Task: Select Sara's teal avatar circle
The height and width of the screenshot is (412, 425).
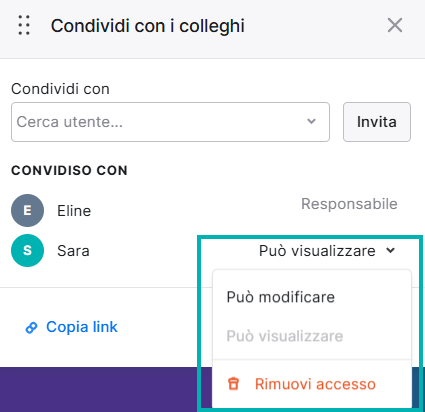Action: pyautogui.click(x=27, y=250)
